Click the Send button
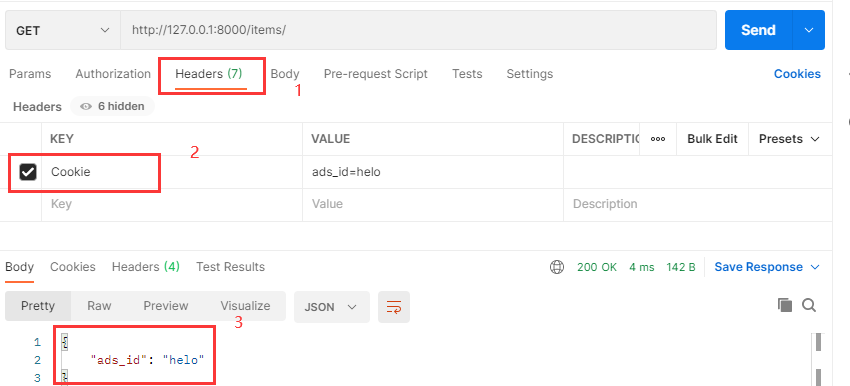Screen dimensions: 850x386 (x=758, y=30)
